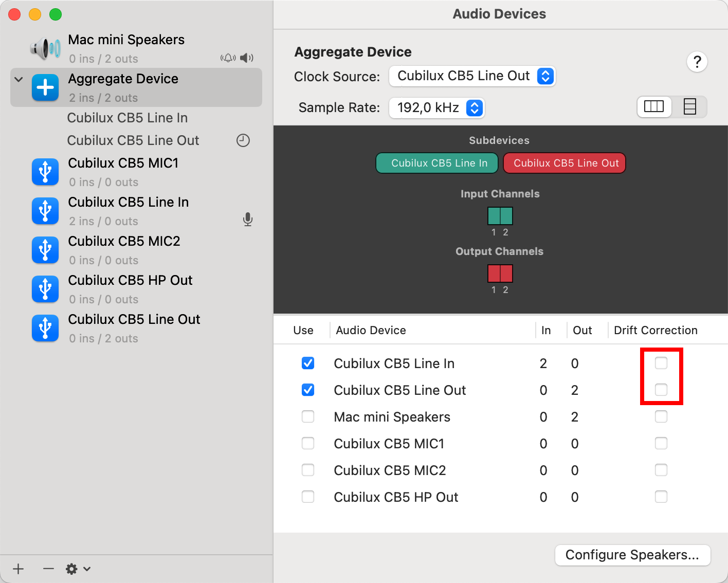
Task: Remove selected device with minus button
Action: [48, 569]
